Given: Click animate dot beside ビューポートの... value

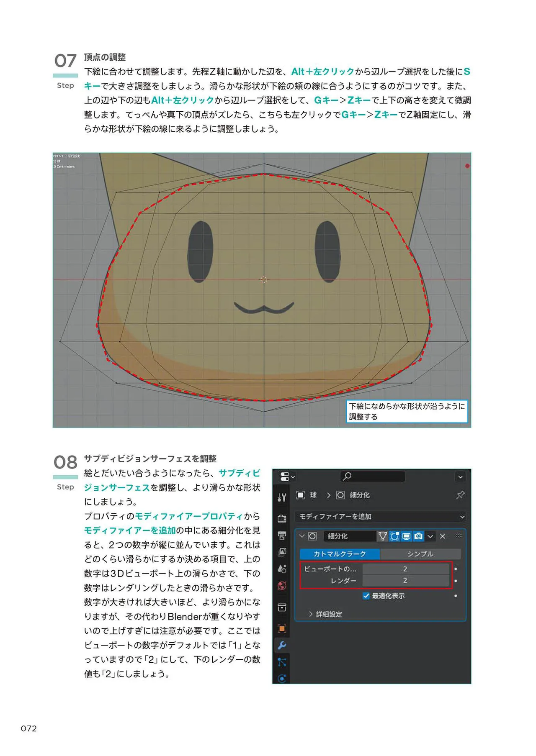Looking at the screenshot, I should pos(456,569).
